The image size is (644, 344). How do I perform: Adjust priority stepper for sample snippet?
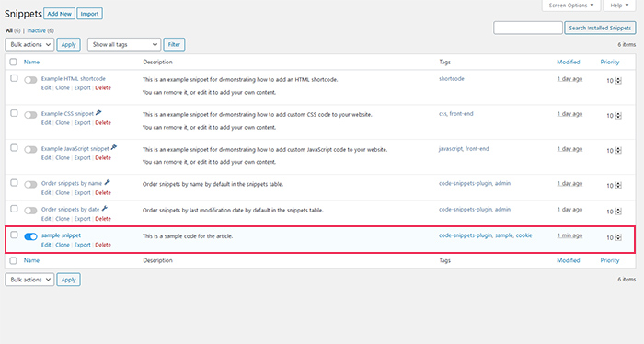click(618, 237)
